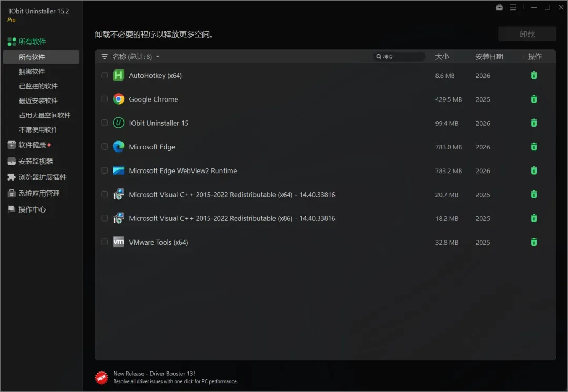
Task: Click Visual C++ (x86) installer icon
Action: 118,218
